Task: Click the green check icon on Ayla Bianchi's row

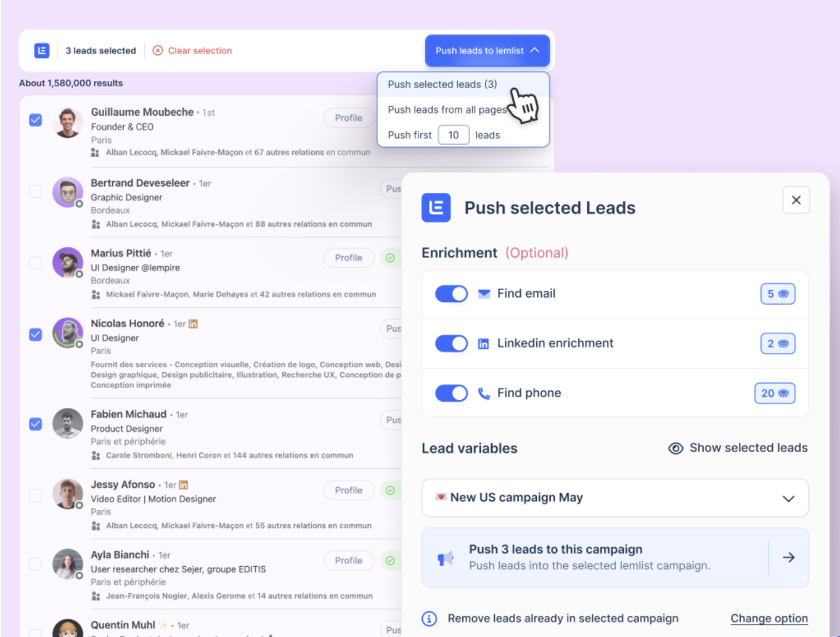Action: (x=390, y=561)
